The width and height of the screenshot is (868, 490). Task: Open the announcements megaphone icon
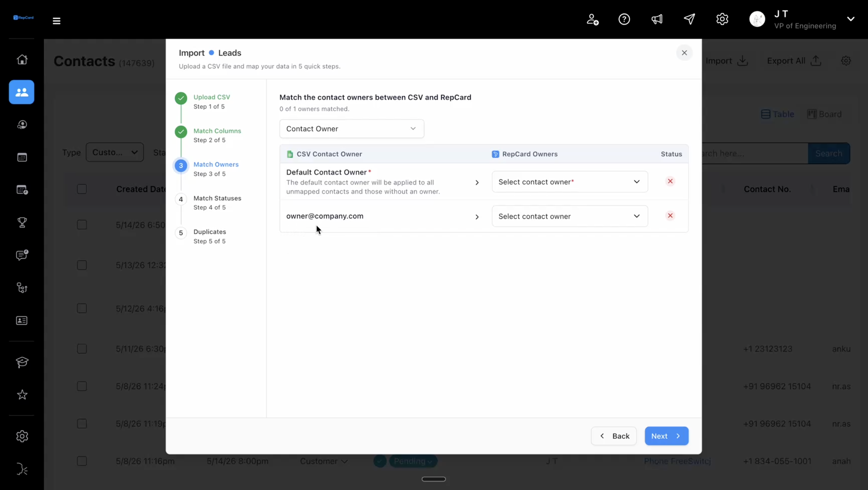(657, 19)
